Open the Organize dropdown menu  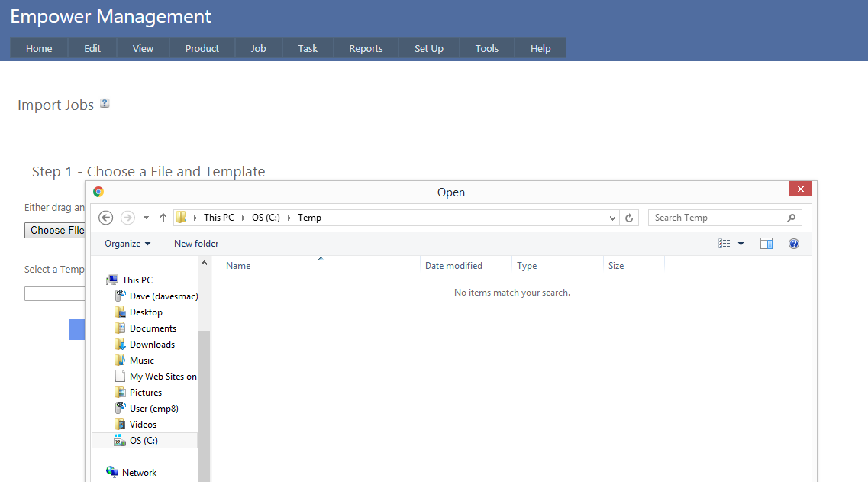(x=127, y=244)
